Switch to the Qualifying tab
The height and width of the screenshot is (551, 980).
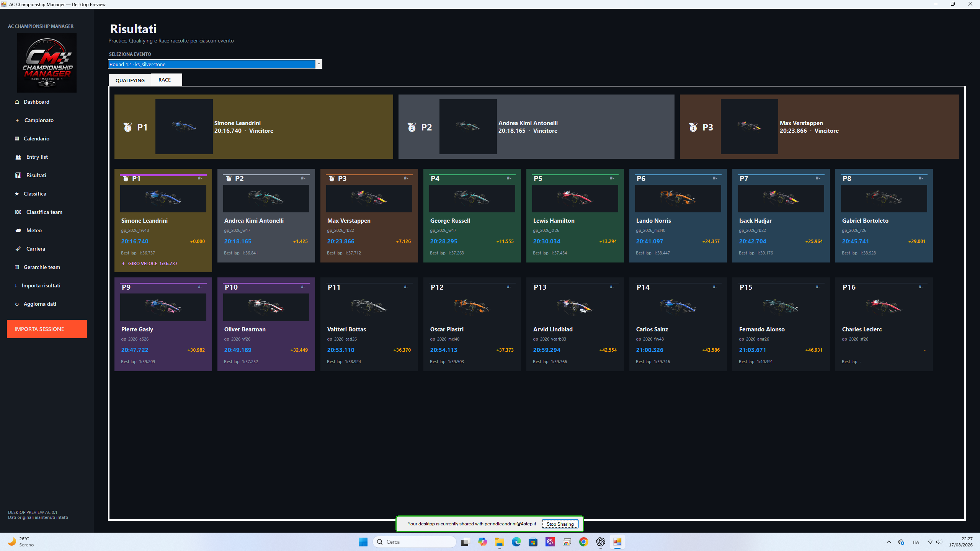130,80
